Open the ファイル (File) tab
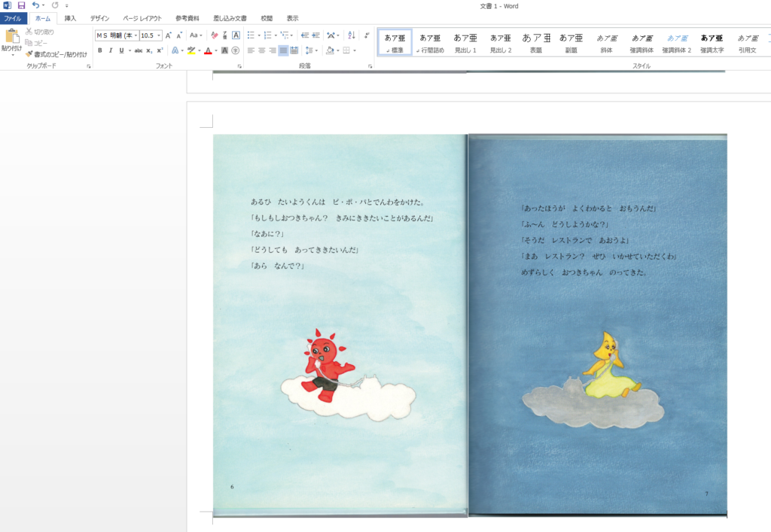771x532 pixels. [x=13, y=18]
